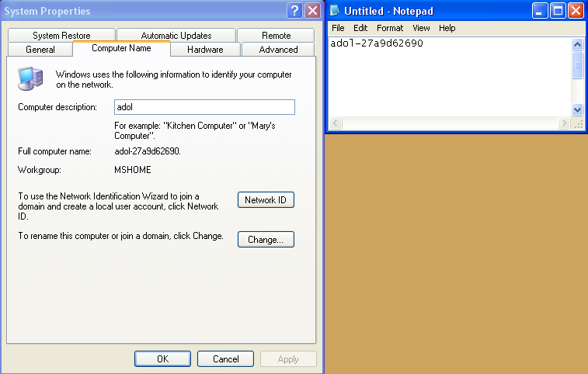Click the full computer name value adol-27a9d62690
This screenshot has height=374, width=588.
[148, 151]
